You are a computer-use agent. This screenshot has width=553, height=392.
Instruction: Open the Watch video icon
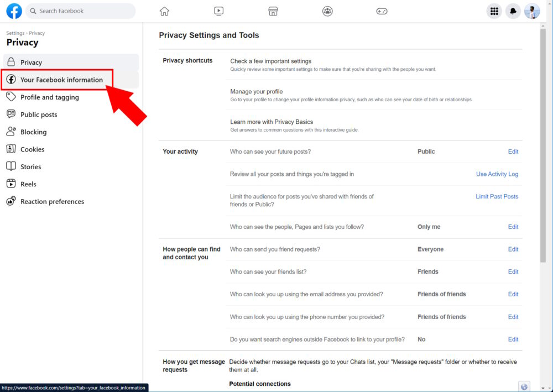point(218,11)
